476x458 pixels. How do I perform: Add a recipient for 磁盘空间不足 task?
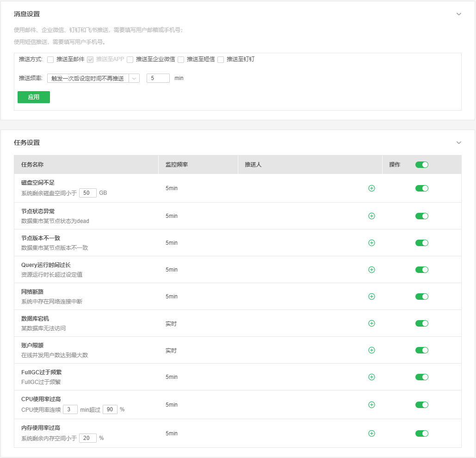[x=371, y=188]
